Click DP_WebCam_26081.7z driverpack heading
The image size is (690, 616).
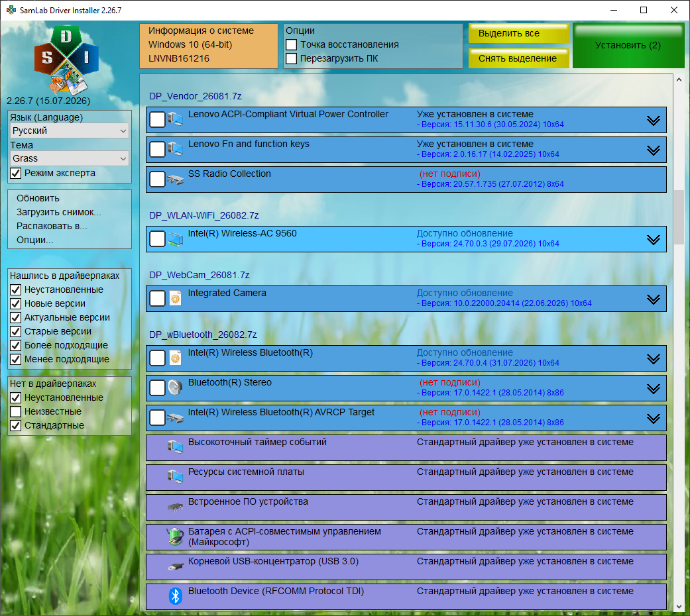(x=199, y=275)
